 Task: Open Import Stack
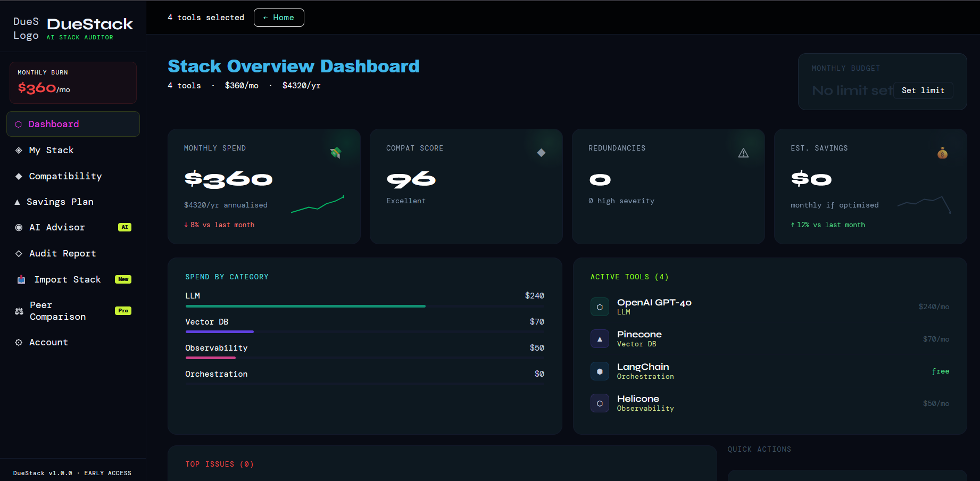point(73,280)
